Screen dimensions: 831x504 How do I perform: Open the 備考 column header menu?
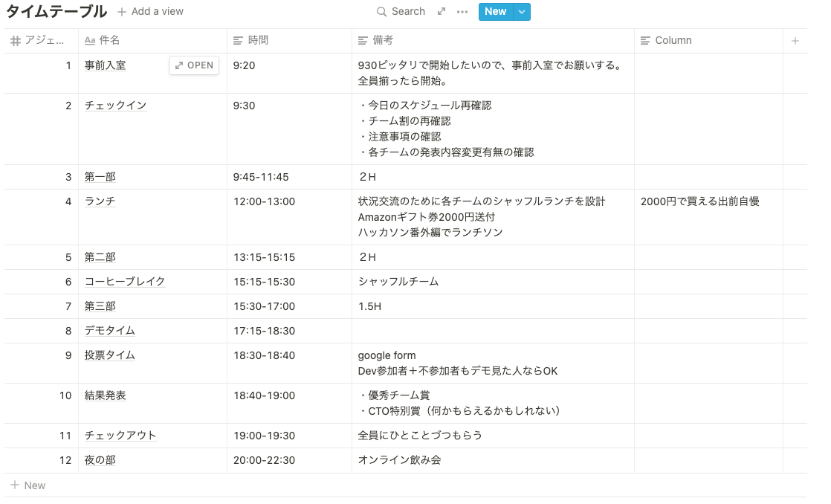(x=493, y=41)
